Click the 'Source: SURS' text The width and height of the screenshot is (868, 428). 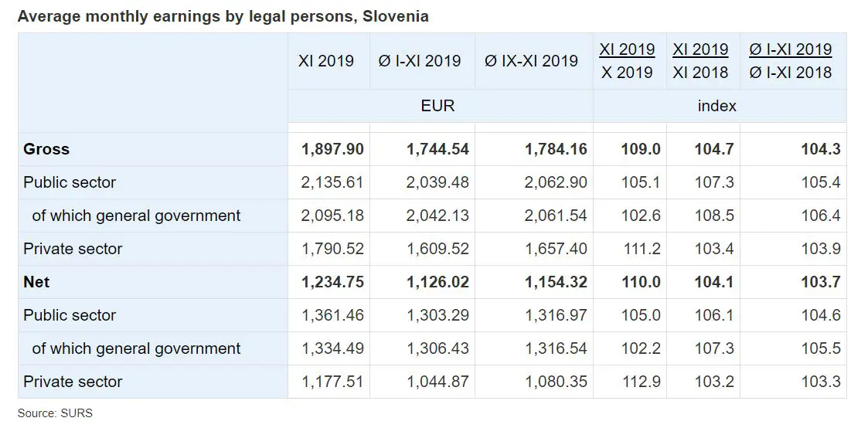click(x=55, y=413)
